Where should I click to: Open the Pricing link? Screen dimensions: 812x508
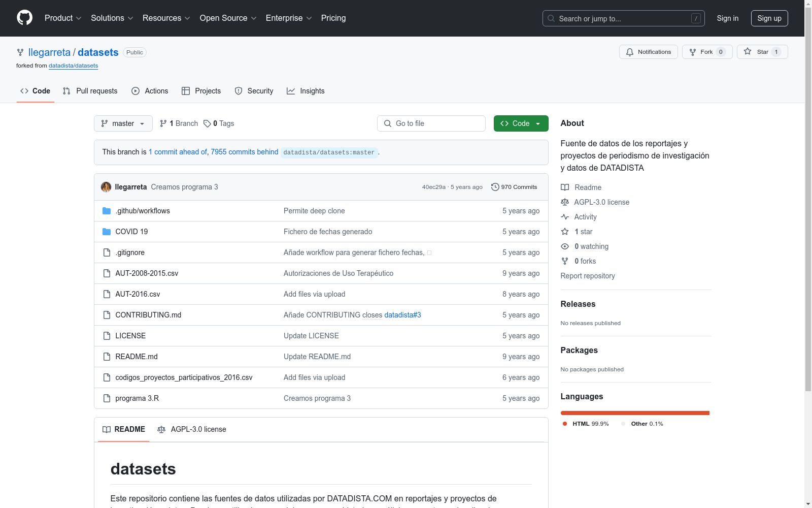point(333,18)
